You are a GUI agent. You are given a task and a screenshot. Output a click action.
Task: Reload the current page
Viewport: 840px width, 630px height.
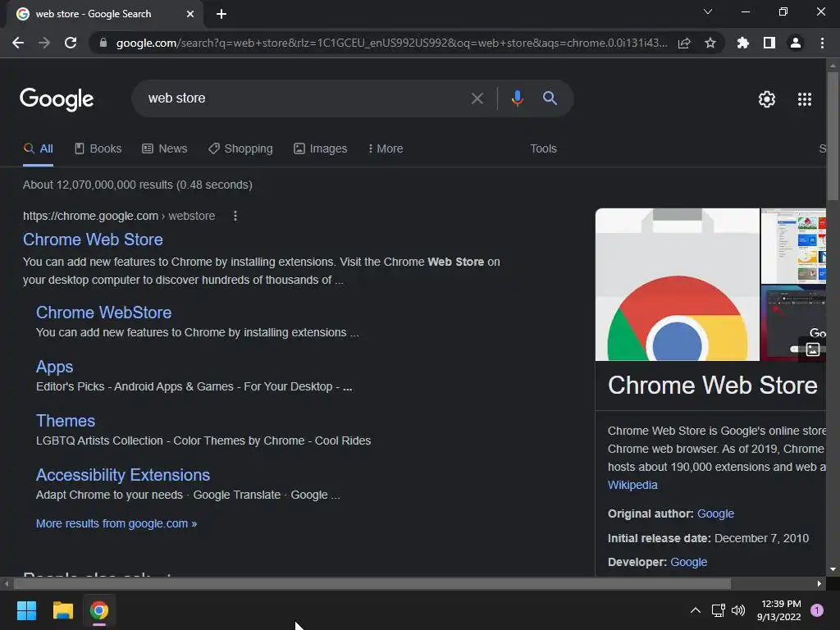pos(71,43)
